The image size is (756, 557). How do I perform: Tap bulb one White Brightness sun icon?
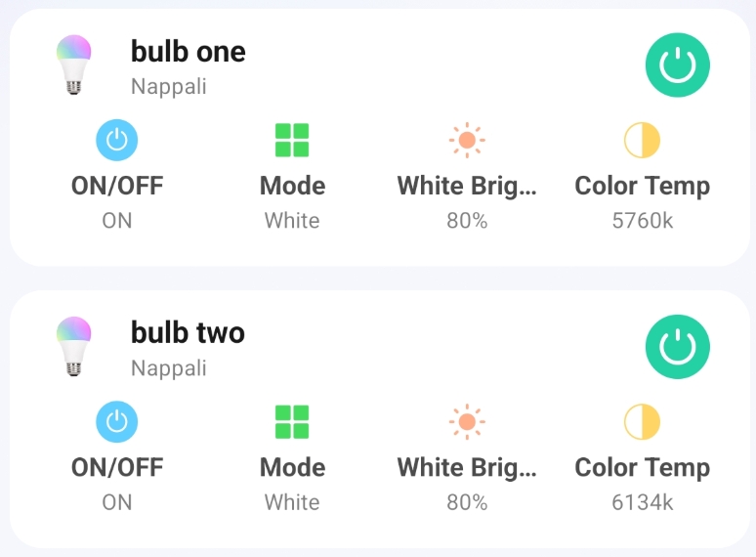click(x=467, y=141)
